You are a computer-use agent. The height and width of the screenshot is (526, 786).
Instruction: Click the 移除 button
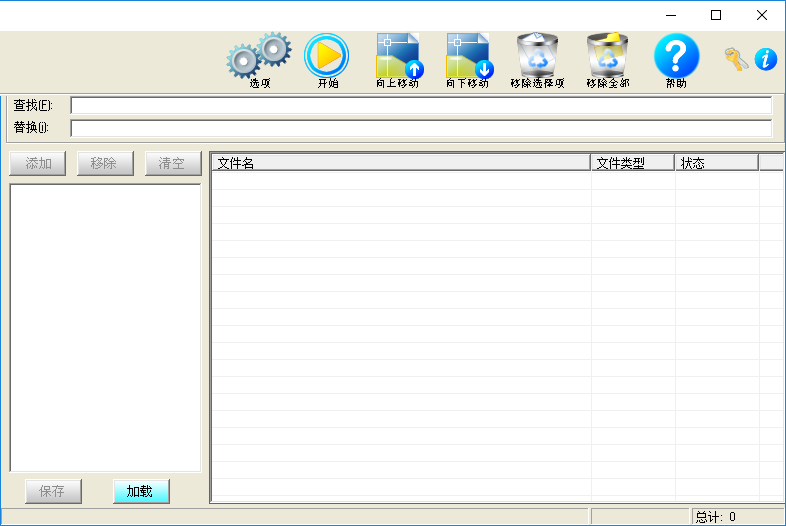pyautogui.click(x=105, y=163)
